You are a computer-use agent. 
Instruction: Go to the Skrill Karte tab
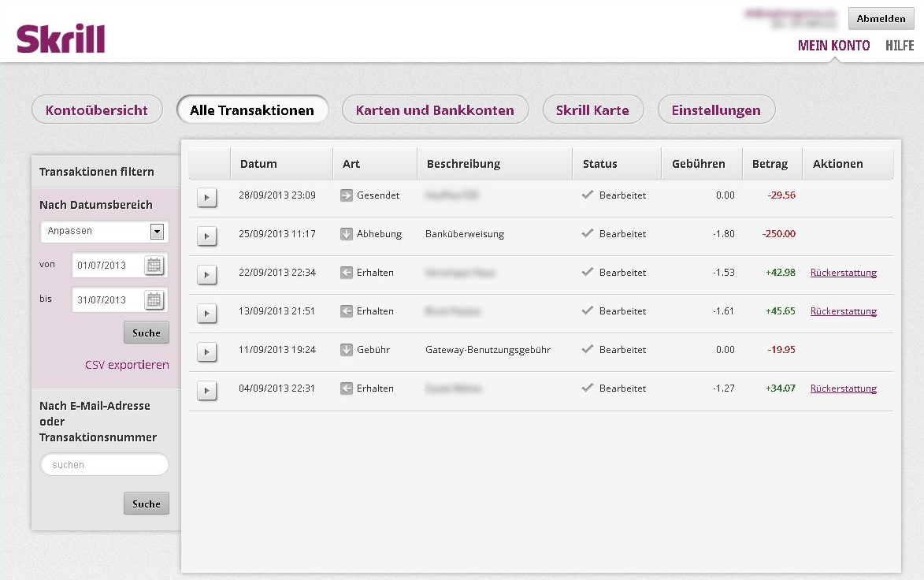click(x=592, y=110)
